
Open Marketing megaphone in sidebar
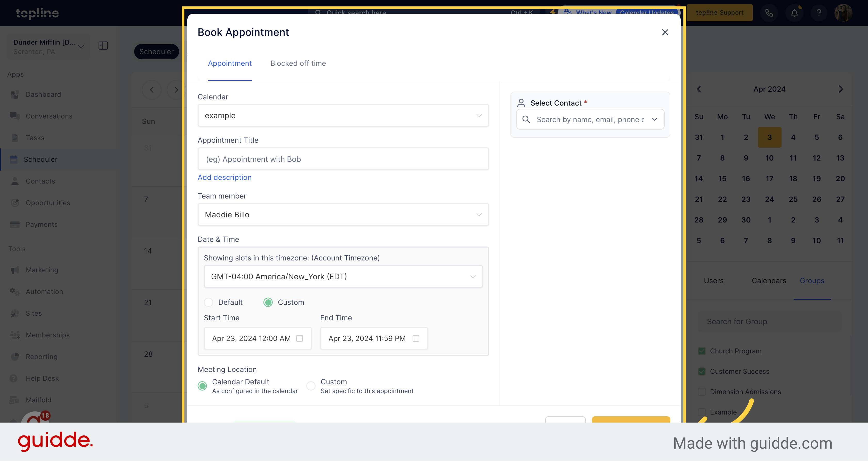(x=14, y=270)
